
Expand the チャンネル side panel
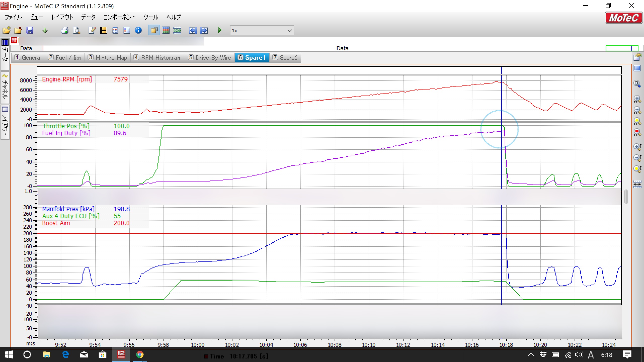pyautogui.click(x=5, y=87)
